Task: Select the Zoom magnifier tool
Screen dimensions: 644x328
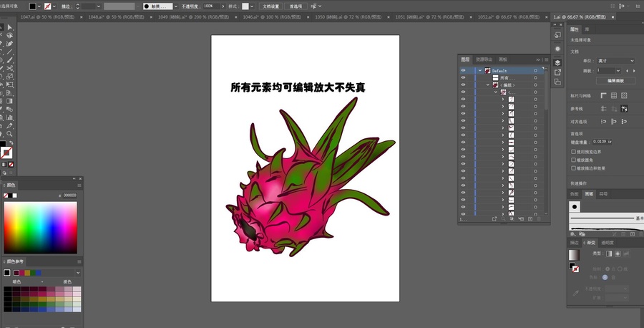Action: click(x=9, y=134)
